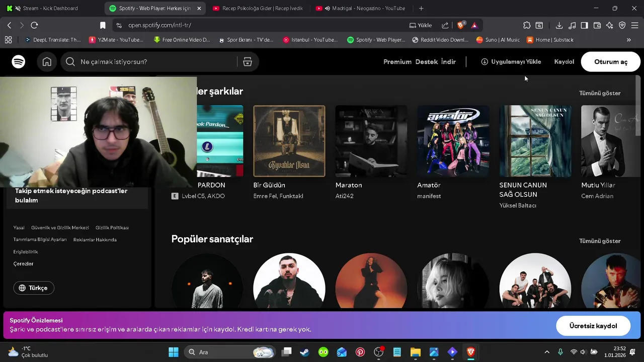
Task: Click the media control music note icon
Action: point(572,25)
